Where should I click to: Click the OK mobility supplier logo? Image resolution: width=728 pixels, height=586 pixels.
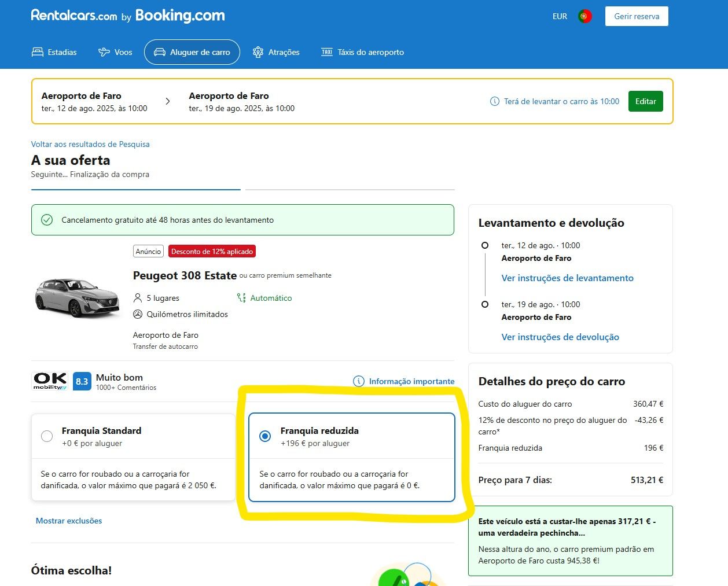click(50, 381)
